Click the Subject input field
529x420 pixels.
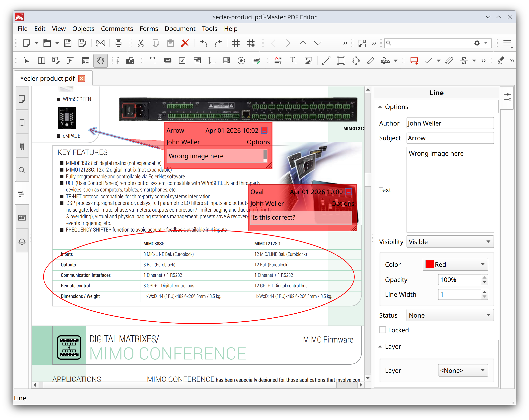pyautogui.click(x=450, y=138)
